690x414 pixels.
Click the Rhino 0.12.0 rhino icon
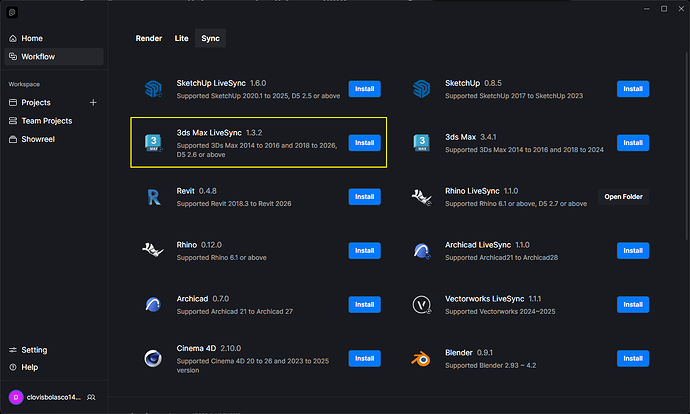pos(153,250)
